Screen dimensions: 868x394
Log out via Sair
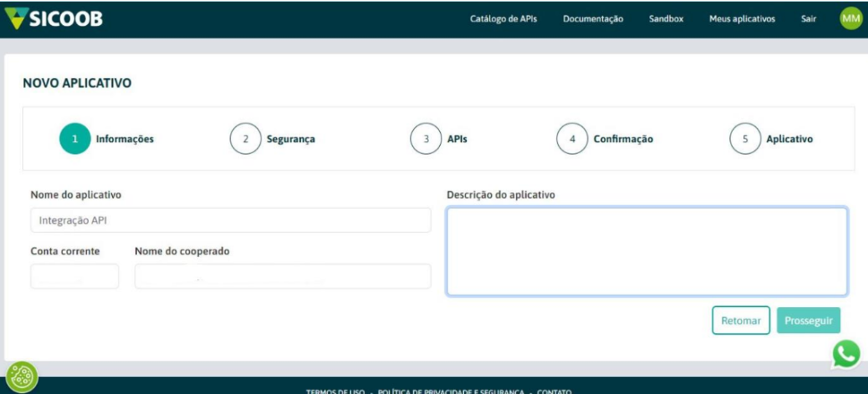pyautogui.click(x=808, y=19)
